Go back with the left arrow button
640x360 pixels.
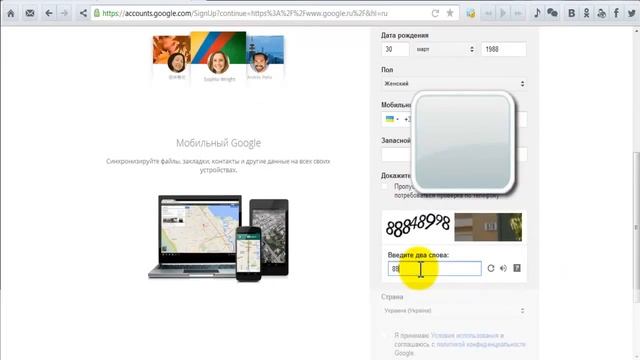click(x=49, y=13)
